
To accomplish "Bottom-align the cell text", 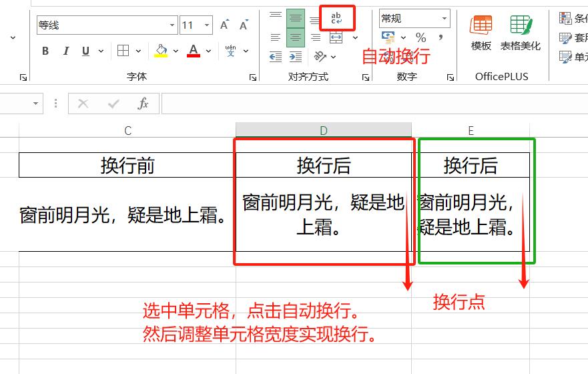I will (314, 20).
